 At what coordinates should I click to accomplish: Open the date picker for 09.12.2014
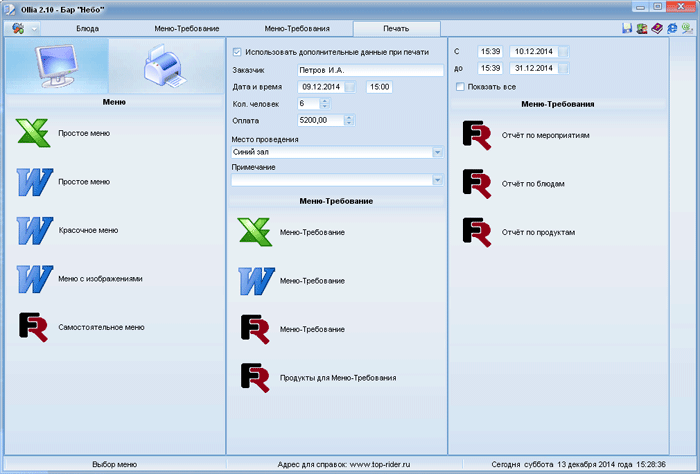pos(351,88)
